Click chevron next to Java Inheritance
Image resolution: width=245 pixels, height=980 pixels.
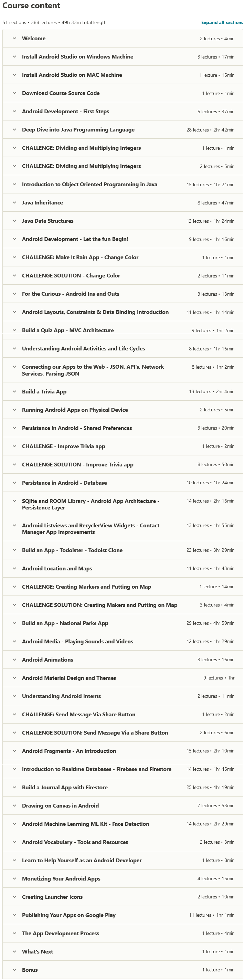[x=14, y=203]
